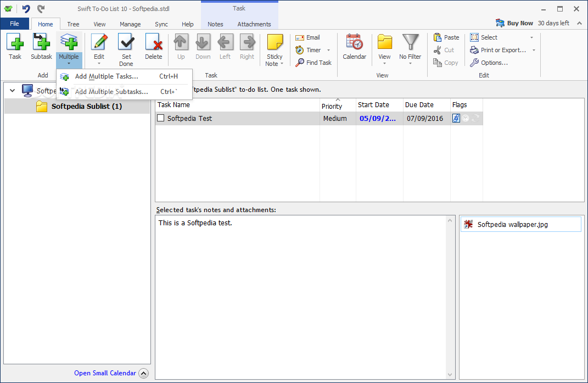This screenshot has height=383, width=588.
Task: Click Open Small Calendar link
Action: (105, 373)
